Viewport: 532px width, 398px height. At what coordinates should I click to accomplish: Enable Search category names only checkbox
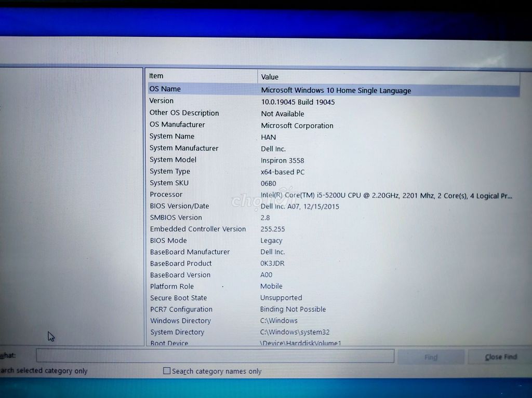tap(167, 371)
